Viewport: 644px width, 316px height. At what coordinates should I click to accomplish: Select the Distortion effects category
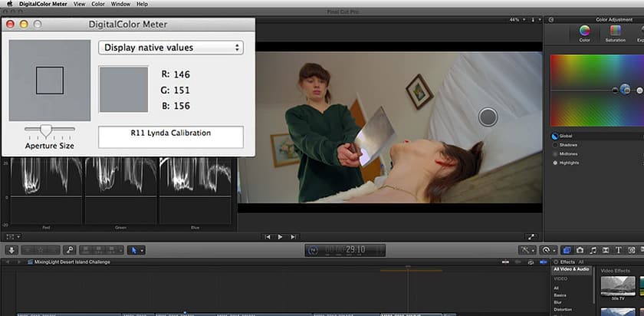tap(563, 309)
